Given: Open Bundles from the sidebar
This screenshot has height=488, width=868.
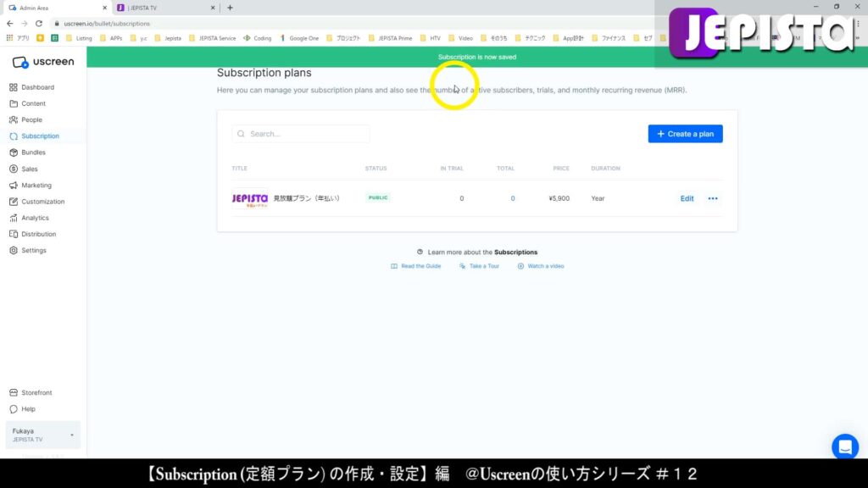Looking at the screenshot, I should pyautogui.click(x=33, y=152).
